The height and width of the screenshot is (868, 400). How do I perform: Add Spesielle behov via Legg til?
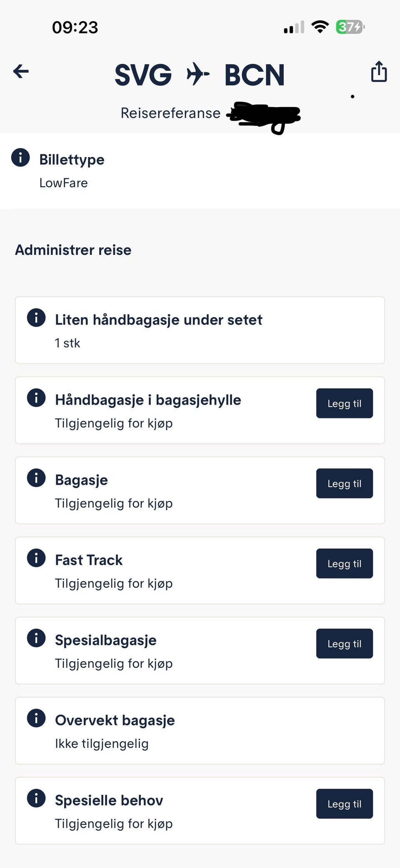[344, 804]
